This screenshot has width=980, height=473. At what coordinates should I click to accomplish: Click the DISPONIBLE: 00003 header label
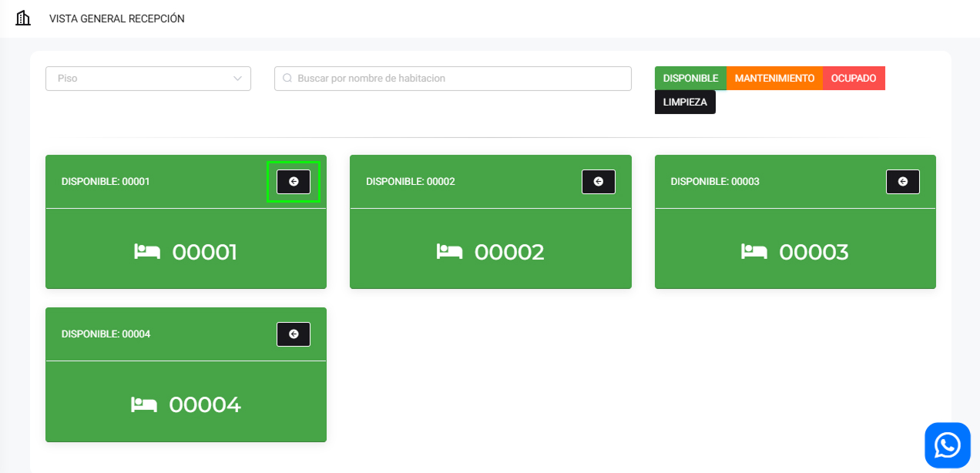pos(715,182)
